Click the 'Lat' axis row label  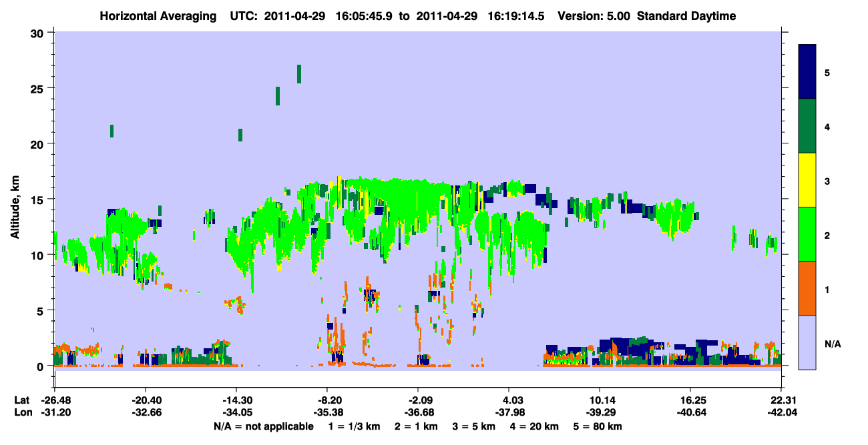pos(21,400)
